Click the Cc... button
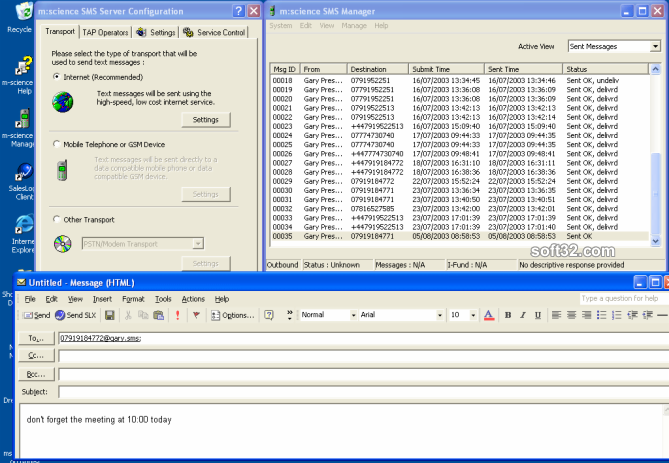This screenshot has width=669, height=463. pyautogui.click(x=36, y=355)
